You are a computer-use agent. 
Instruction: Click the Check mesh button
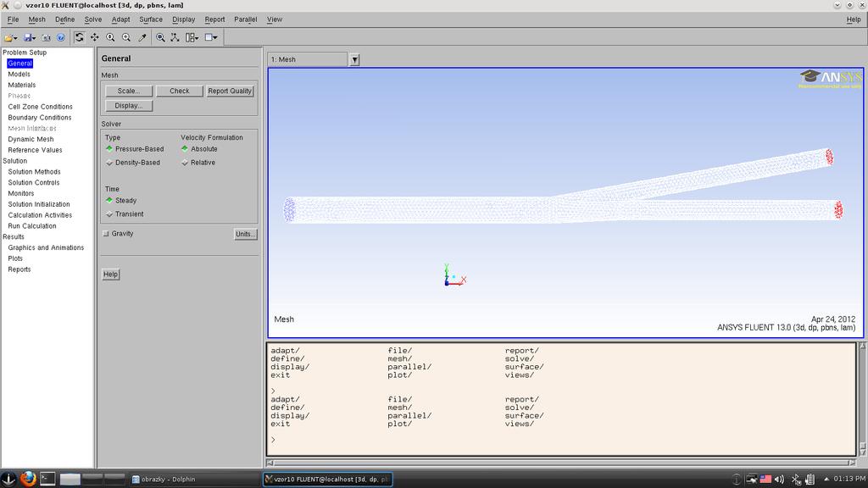180,91
